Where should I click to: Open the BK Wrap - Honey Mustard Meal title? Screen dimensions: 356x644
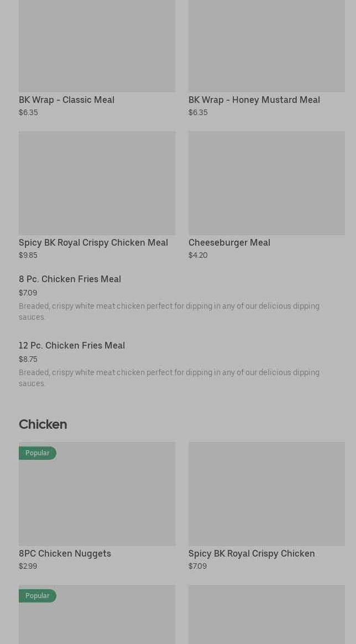(x=254, y=100)
